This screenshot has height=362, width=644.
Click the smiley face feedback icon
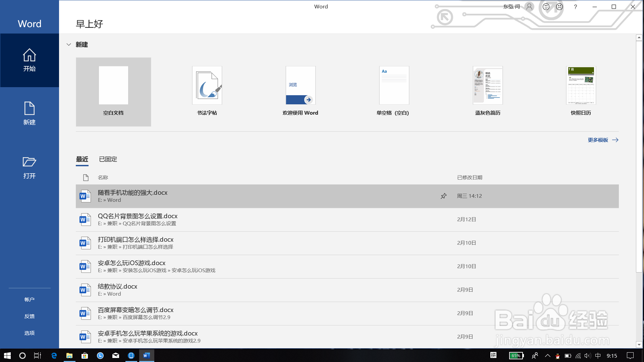pos(546,7)
